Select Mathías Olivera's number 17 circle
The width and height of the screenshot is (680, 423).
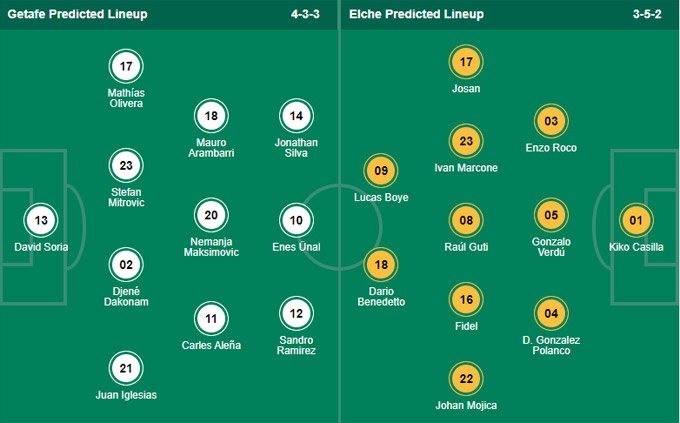(126, 66)
